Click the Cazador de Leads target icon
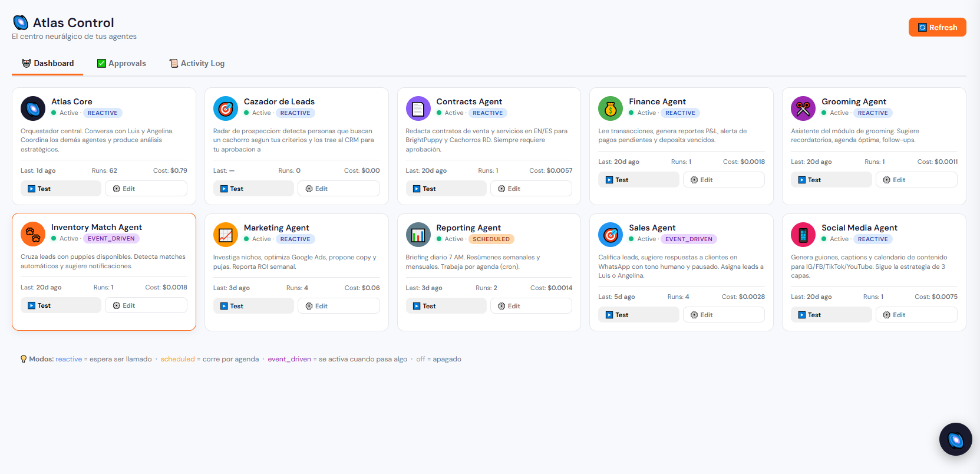The height and width of the screenshot is (474, 980). click(226, 108)
